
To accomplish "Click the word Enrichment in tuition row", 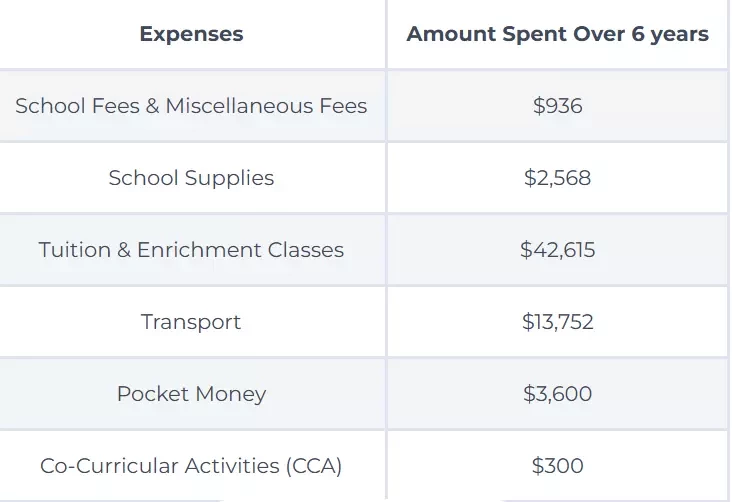I will click(199, 250).
